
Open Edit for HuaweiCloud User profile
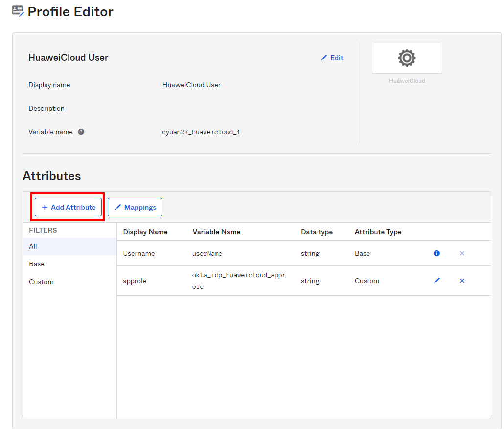332,58
